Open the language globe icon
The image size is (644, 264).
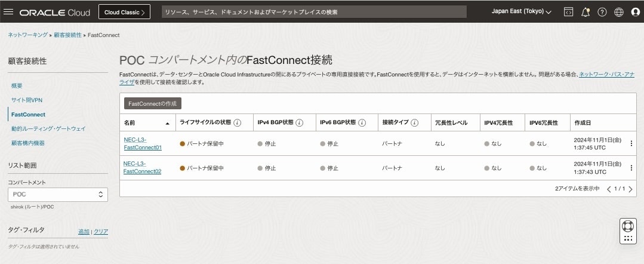point(619,12)
